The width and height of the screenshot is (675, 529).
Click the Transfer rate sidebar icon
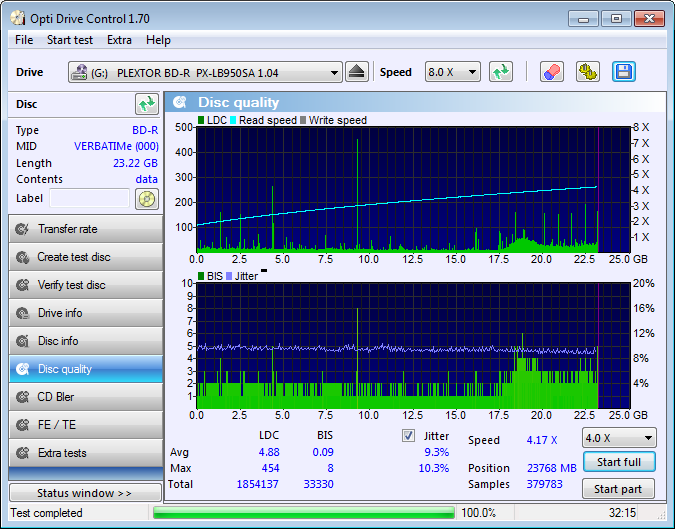coord(22,229)
